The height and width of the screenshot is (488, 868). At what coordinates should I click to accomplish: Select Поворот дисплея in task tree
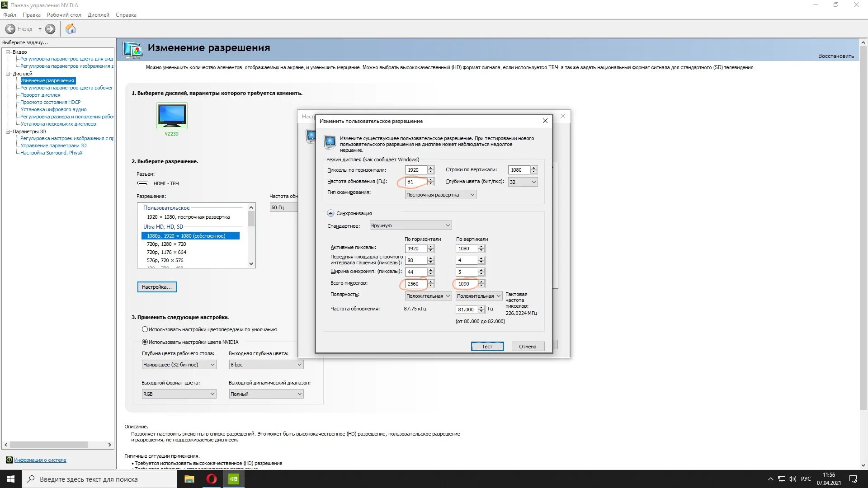click(40, 95)
